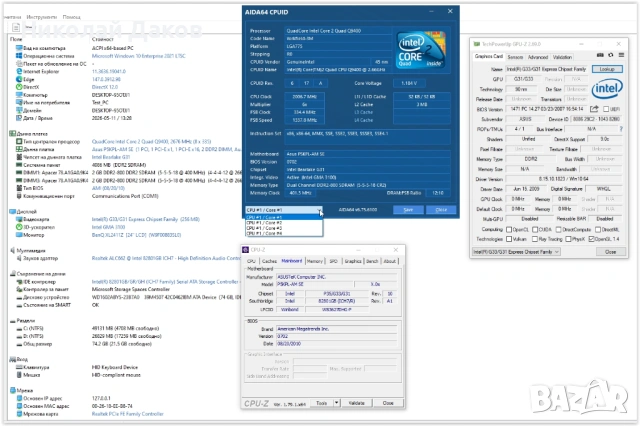The height and width of the screenshot is (426, 640).
Task: Toggle the CUDA checkbox in GPU-Z
Action: 535,230
